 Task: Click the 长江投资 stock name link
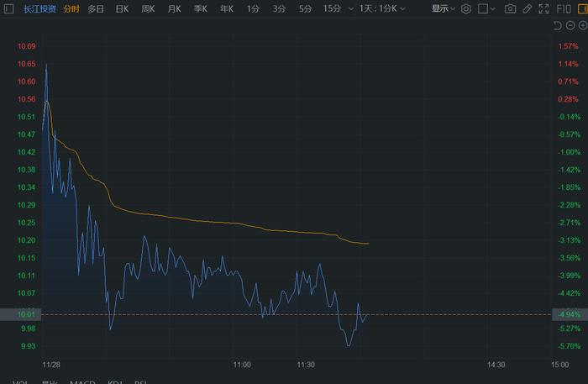pyautogui.click(x=39, y=8)
